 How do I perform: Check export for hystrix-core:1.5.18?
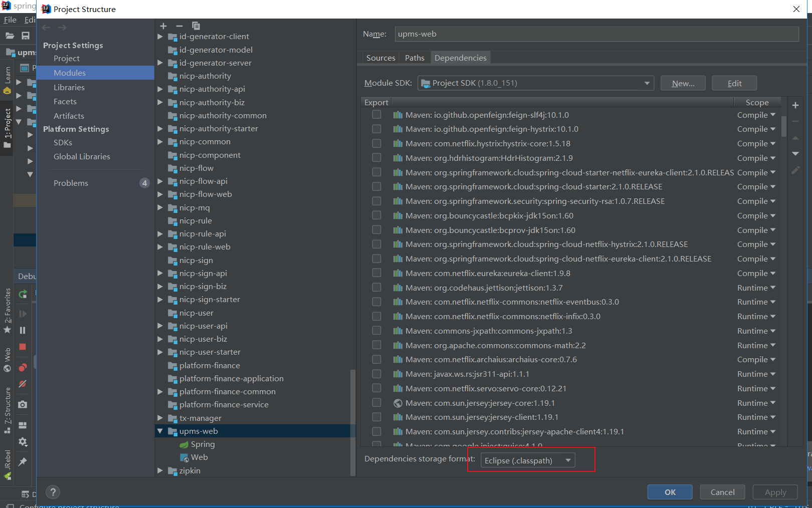pyautogui.click(x=376, y=144)
